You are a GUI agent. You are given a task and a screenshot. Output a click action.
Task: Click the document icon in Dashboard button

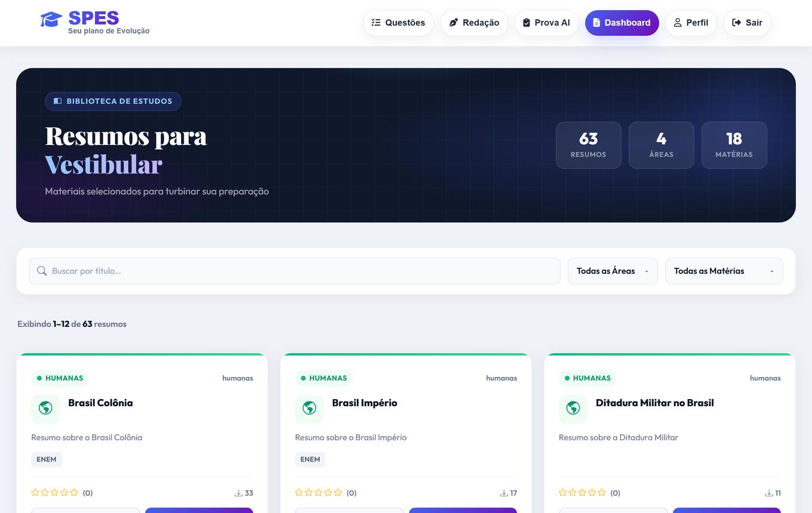click(596, 23)
